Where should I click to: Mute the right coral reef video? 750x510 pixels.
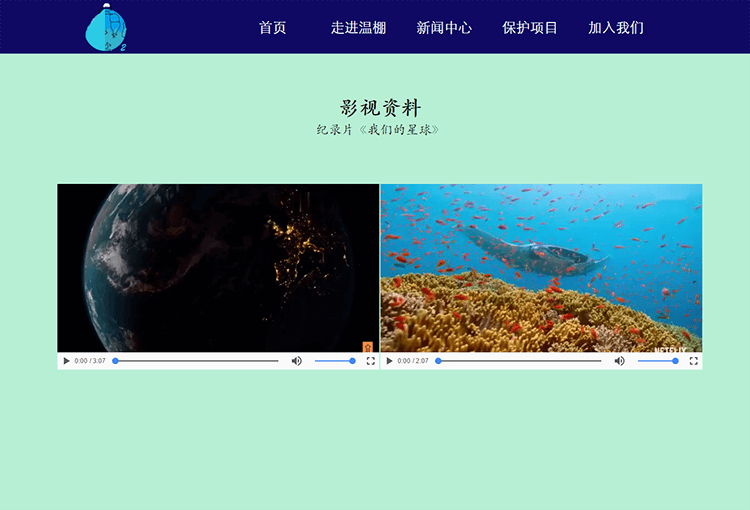pos(619,361)
